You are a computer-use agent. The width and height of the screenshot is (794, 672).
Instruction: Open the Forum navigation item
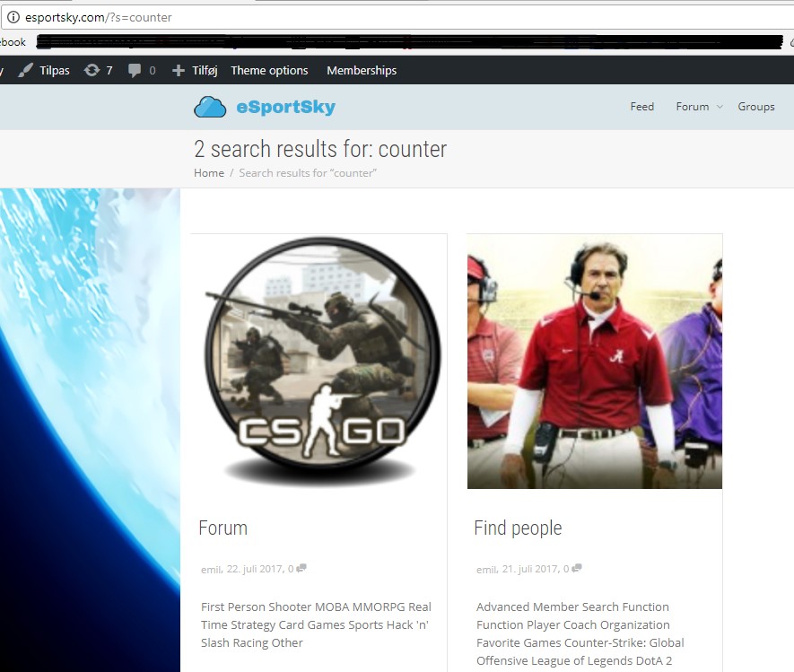693,107
